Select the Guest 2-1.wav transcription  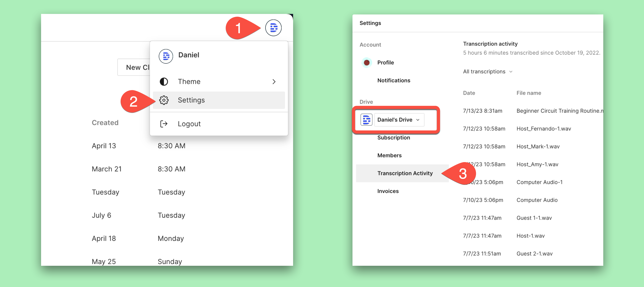[534, 254]
